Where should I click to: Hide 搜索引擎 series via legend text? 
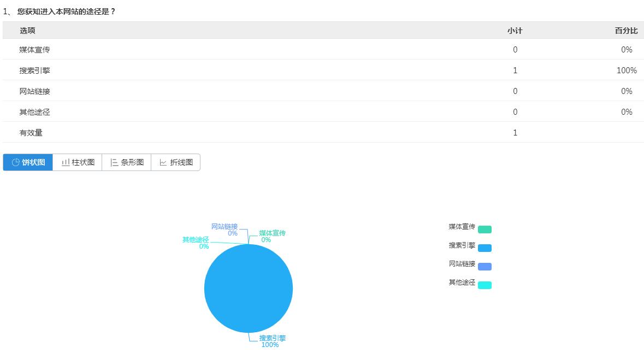tap(462, 245)
